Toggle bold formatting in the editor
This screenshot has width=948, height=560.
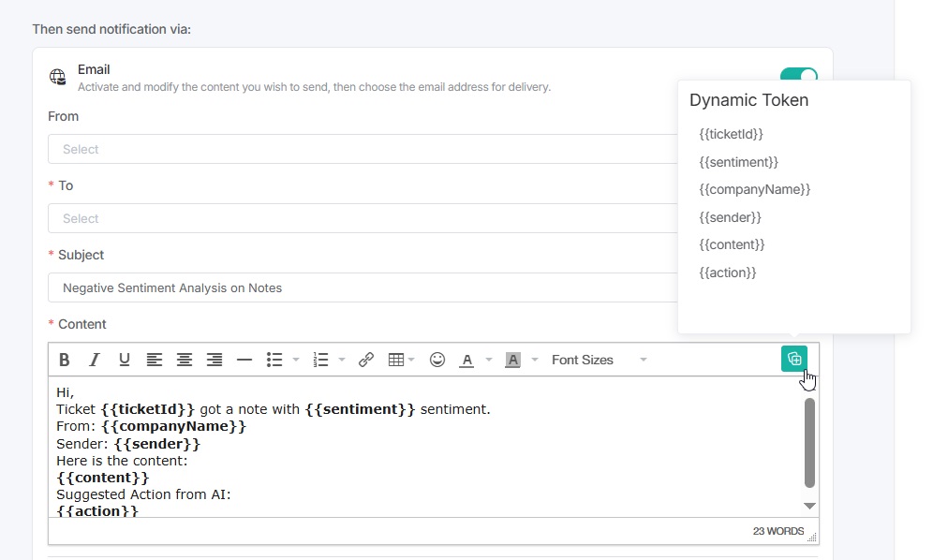(x=65, y=360)
